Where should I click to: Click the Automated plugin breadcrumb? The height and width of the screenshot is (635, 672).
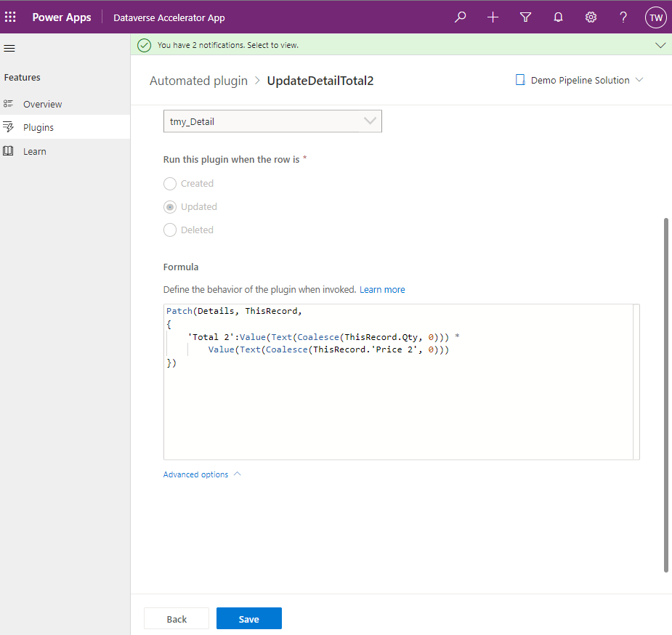[198, 81]
